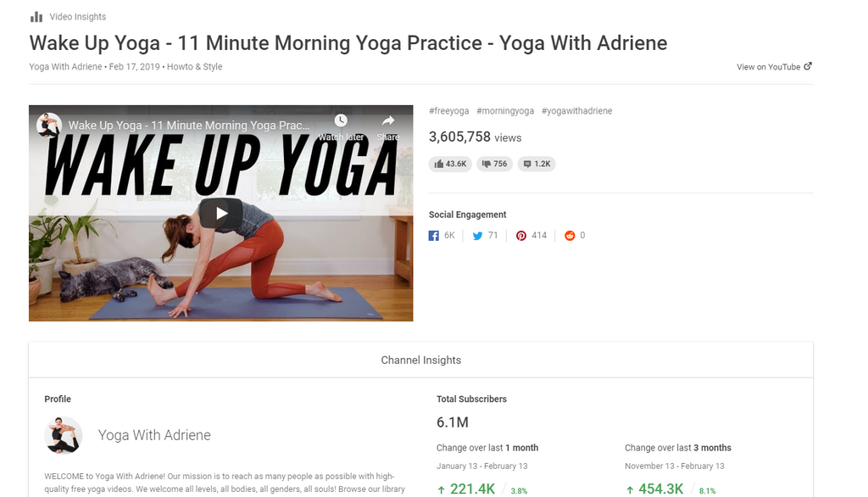
Task: Click the Twitter engagement icon
Action: click(x=477, y=236)
